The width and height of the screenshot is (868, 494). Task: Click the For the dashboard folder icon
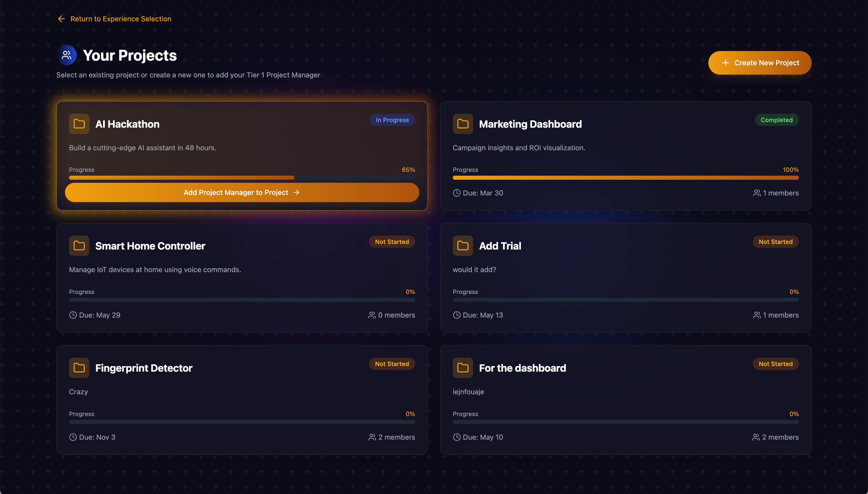[463, 368]
